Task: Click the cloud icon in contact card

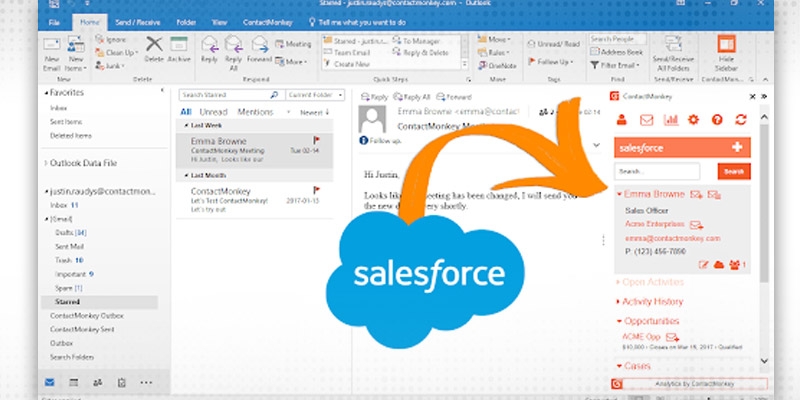Action: click(719, 265)
